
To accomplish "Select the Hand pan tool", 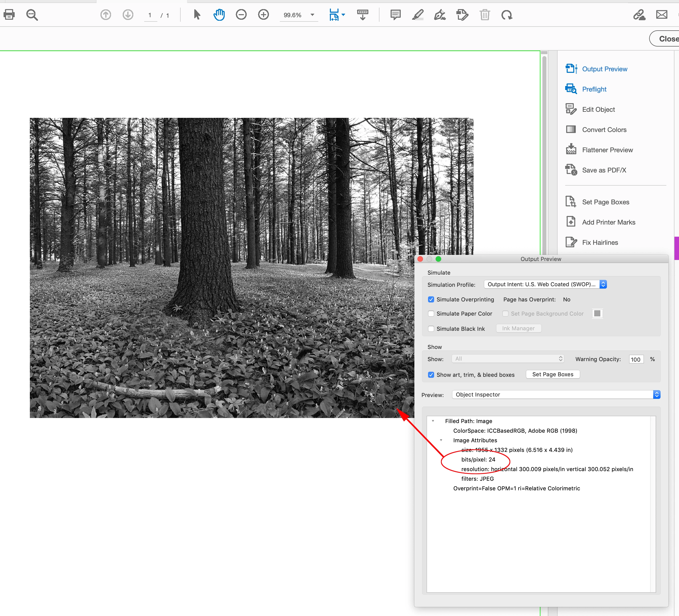I will pyautogui.click(x=219, y=15).
